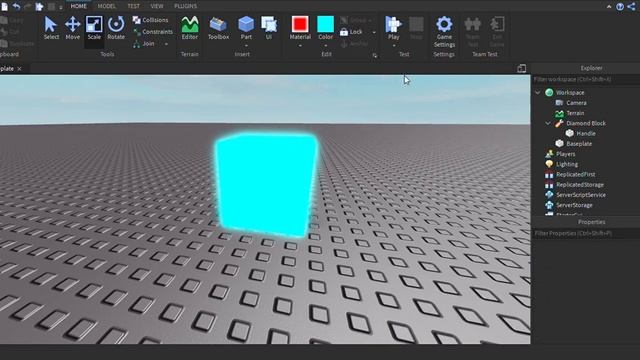The image size is (640, 360).
Task: Click the share icon
Action: [x=631, y=7]
